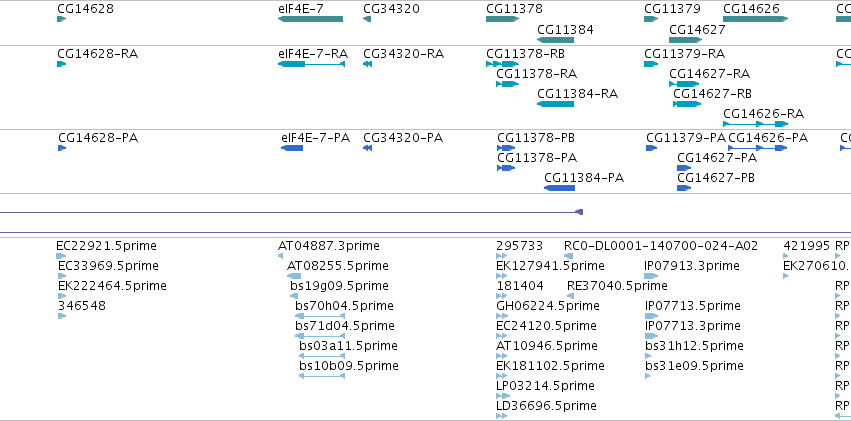The image size is (851, 421).
Task: Click the CG11378 gene feature label
Action: click(x=514, y=9)
